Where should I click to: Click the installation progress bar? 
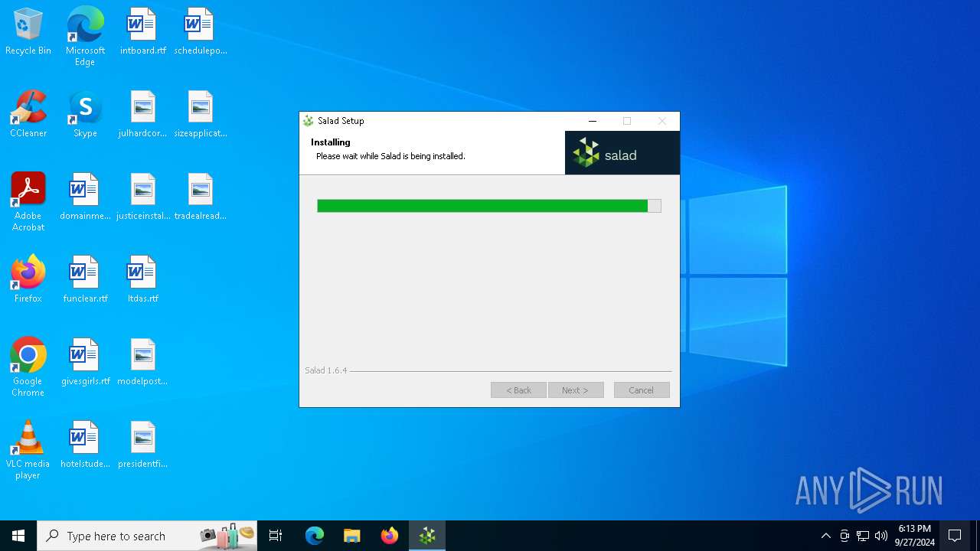click(488, 206)
